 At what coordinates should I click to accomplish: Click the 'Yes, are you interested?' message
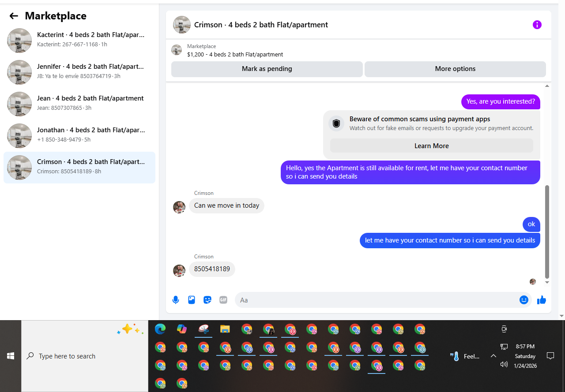pos(501,101)
